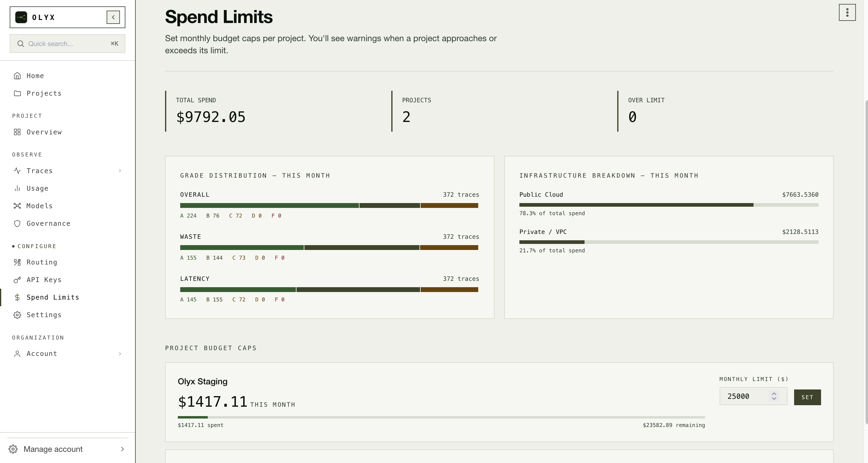The width and height of the screenshot is (868, 463).
Task: Click '21.7% of total spend' text
Action: click(552, 251)
